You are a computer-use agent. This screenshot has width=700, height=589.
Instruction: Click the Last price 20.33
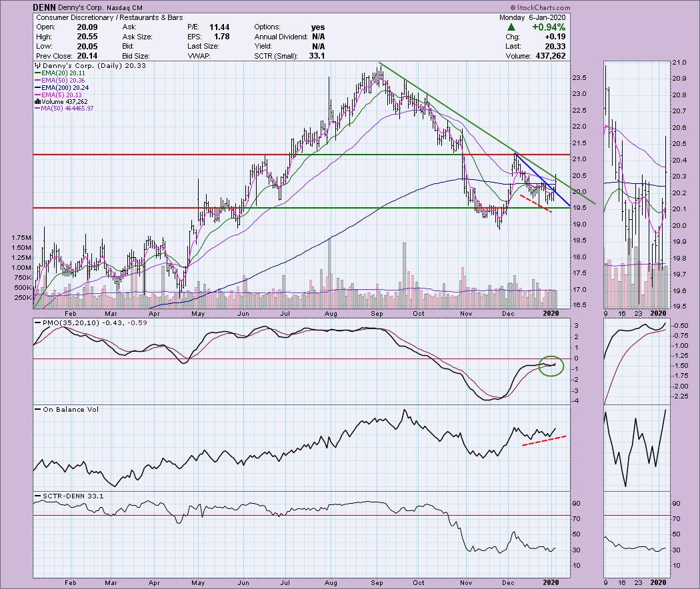coord(555,47)
